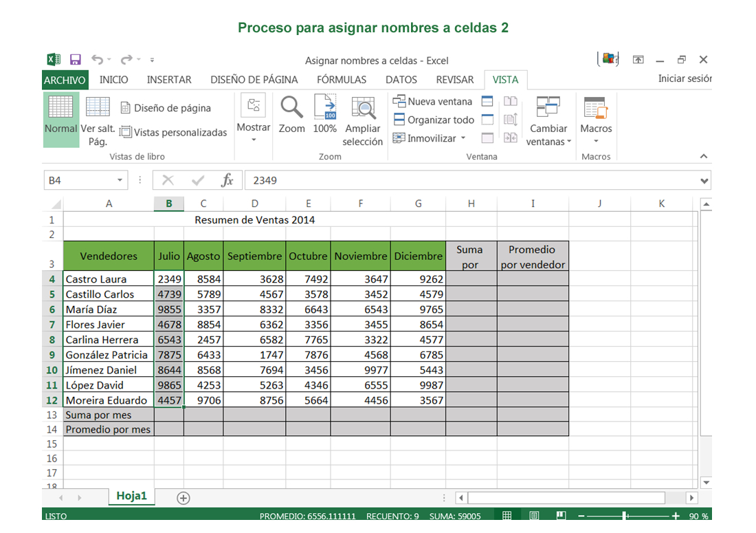Image resolution: width=756 pixels, height=533 pixels.
Task: Expand the formula bar
Action: [x=704, y=181]
